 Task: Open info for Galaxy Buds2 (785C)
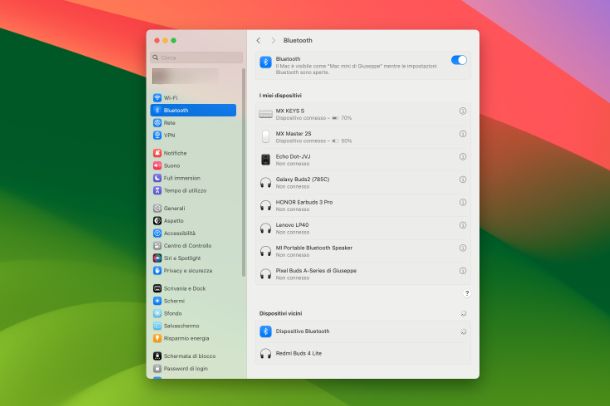click(x=462, y=181)
